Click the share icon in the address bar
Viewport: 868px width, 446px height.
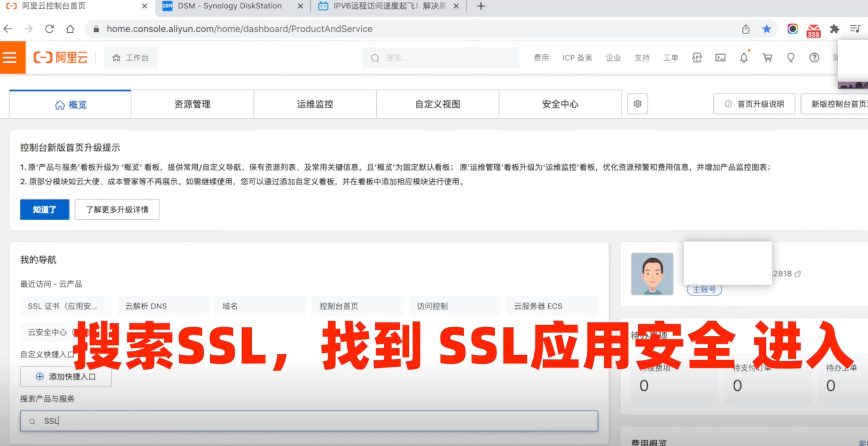click(746, 29)
